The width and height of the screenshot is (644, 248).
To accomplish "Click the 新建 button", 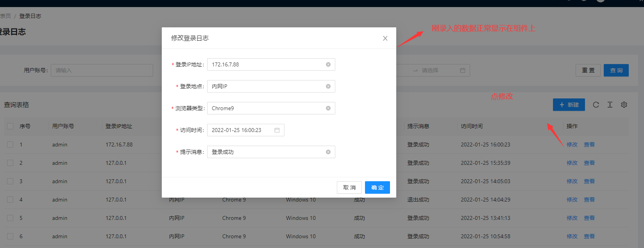I will click(x=569, y=105).
